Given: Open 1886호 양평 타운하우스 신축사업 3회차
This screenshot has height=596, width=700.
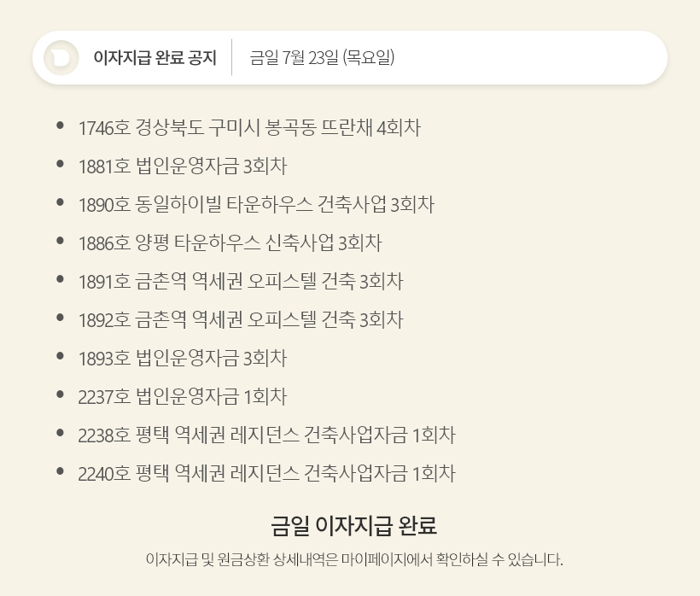Looking at the screenshot, I should click(x=230, y=243).
